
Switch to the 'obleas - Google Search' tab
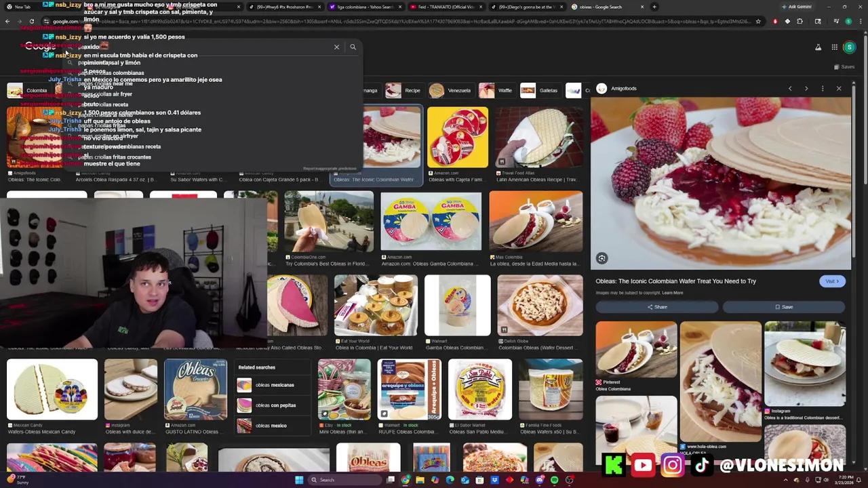tap(606, 7)
